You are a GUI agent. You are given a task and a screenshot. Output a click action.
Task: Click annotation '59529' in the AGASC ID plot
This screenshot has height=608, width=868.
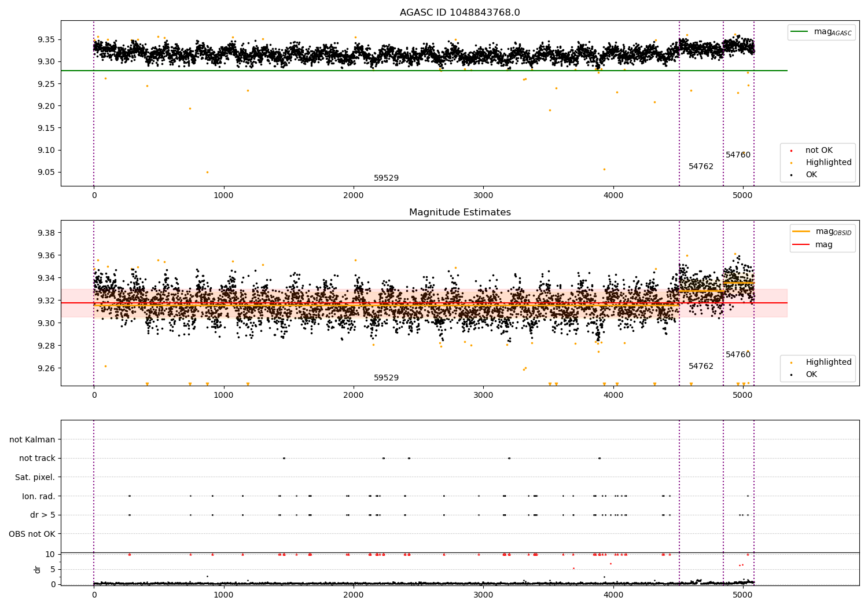pyautogui.click(x=386, y=178)
